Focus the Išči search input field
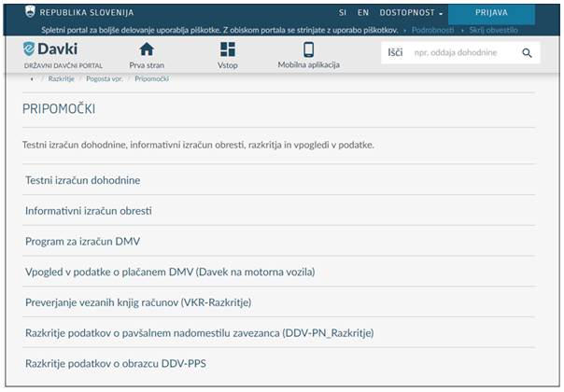564x392 pixels. point(462,54)
